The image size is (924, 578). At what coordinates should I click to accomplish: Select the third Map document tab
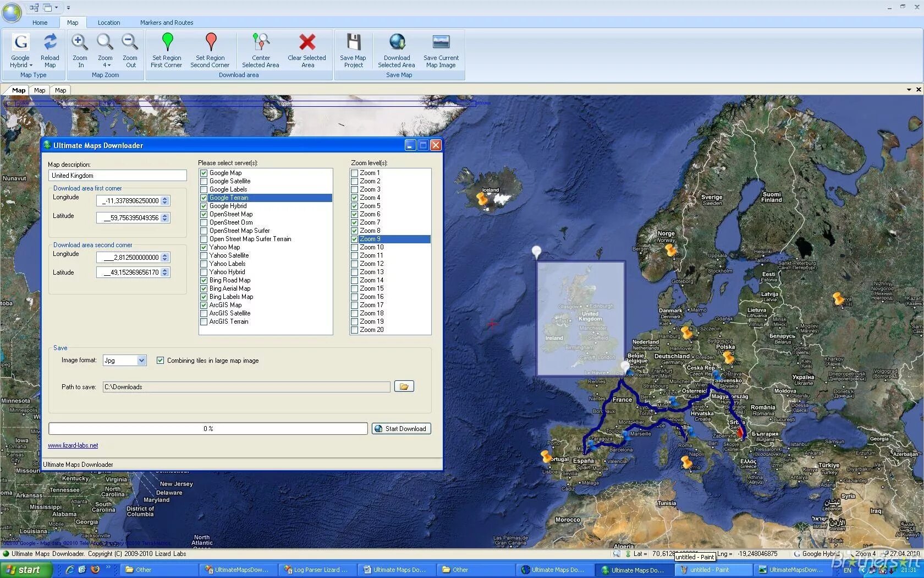(61, 90)
